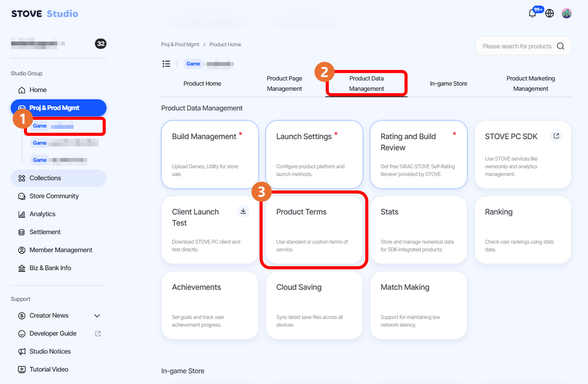Screen dimensions: 588x384
Task: Open the Match Making card
Action: 418,305
